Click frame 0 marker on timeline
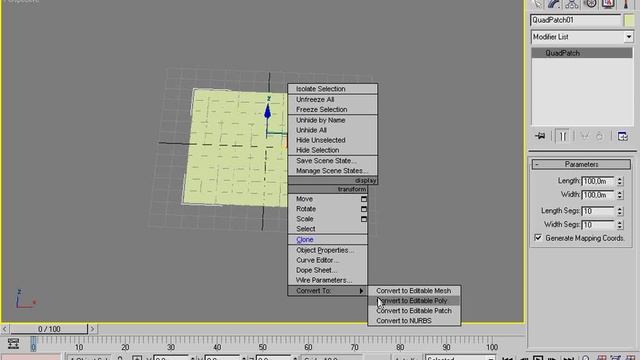 coord(33,344)
